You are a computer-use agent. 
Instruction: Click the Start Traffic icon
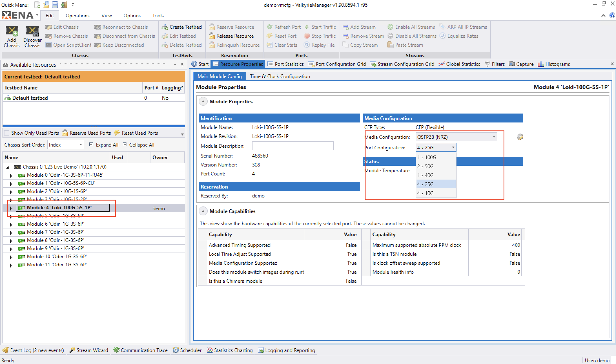pyautogui.click(x=307, y=27)
